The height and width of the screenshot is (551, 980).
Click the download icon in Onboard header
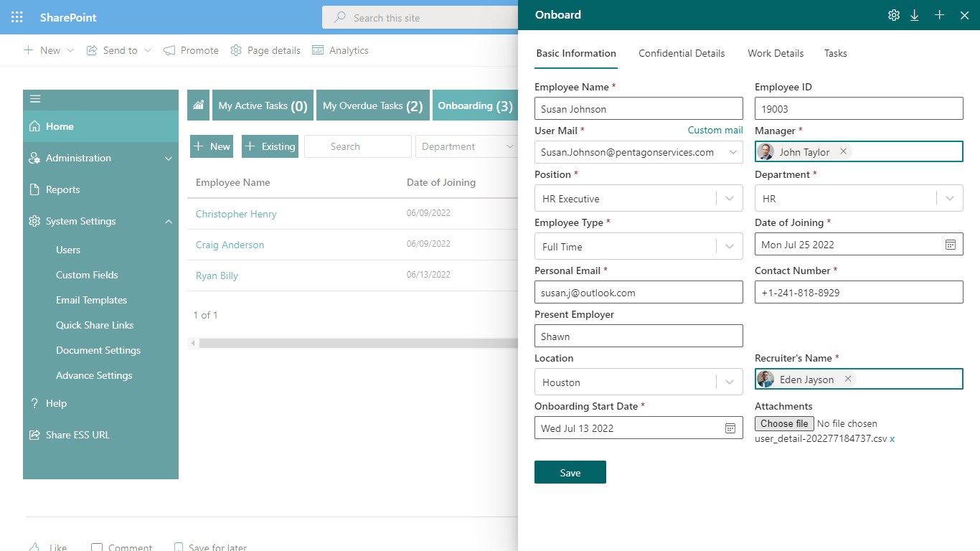[x=915, y=15]
